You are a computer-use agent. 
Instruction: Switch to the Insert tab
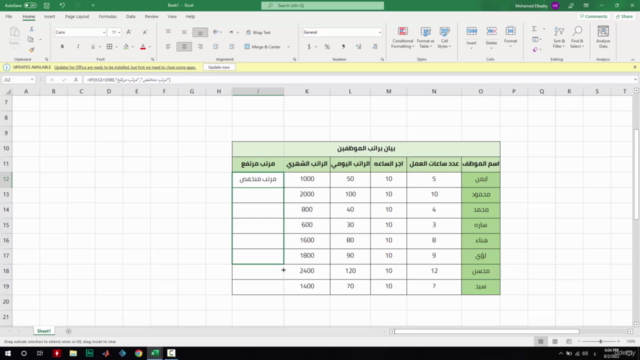[49, 16]
